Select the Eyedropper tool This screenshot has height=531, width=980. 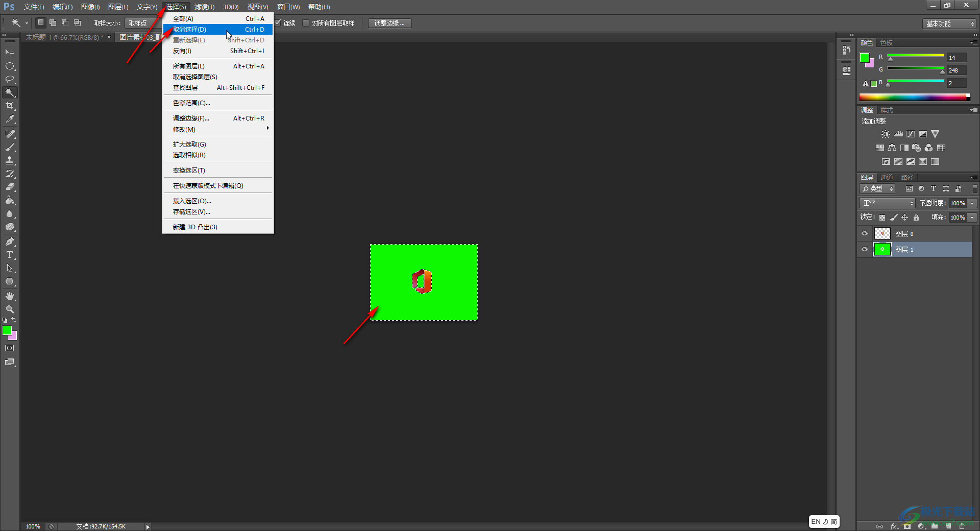coord(10,119)
